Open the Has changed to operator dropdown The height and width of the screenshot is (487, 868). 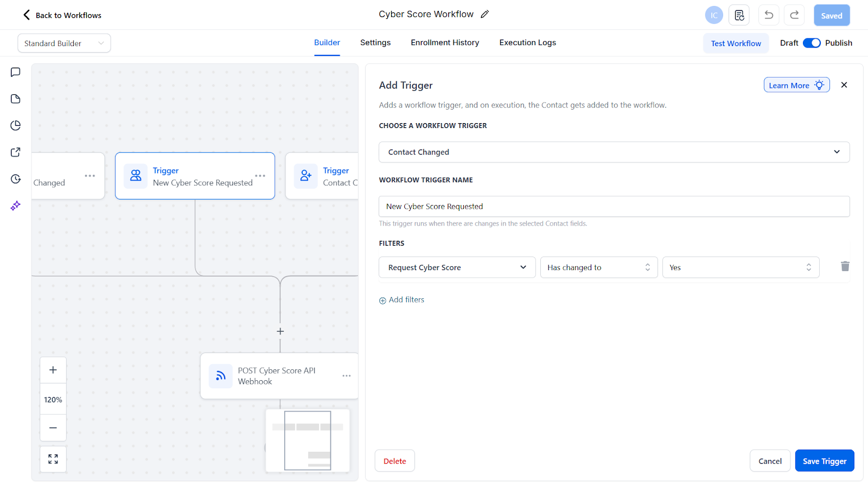[599, 267]
